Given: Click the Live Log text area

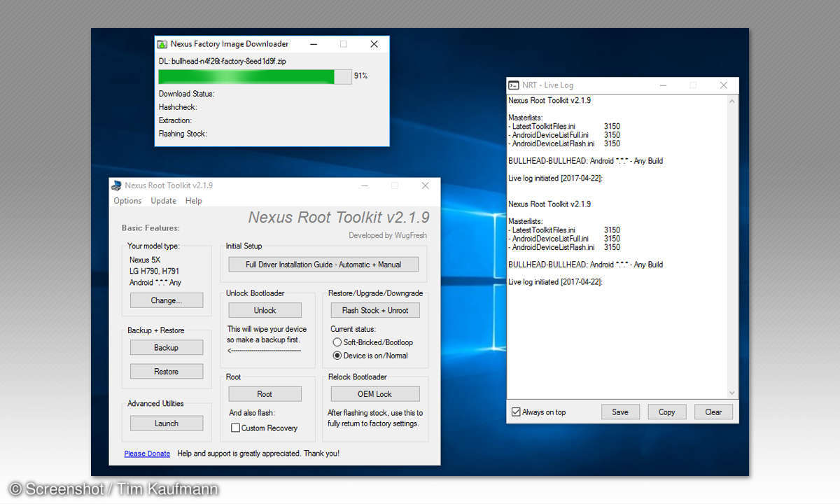Looking at the screenshot, I should coord(618,247).
